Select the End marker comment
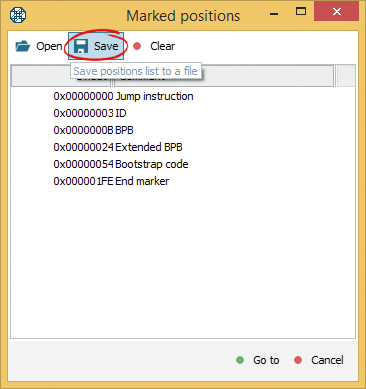The height and width of the screenshot is (389, 366). click(142, 181)
